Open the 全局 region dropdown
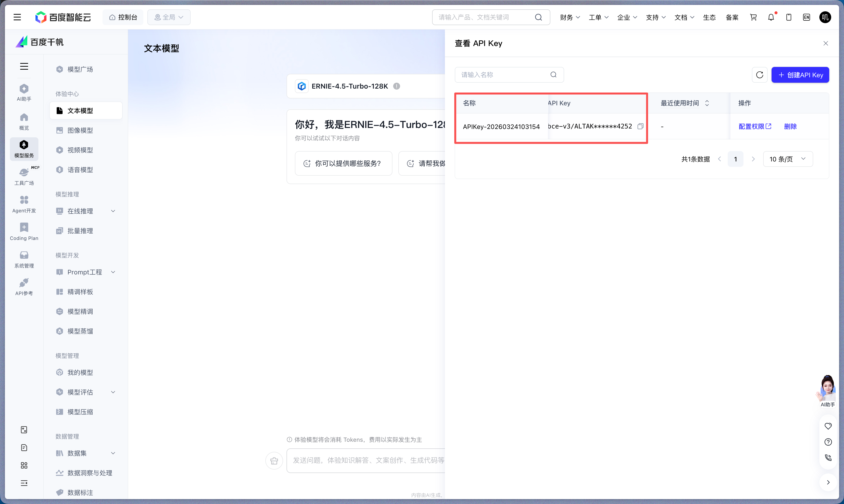 [x=169, y=17]
